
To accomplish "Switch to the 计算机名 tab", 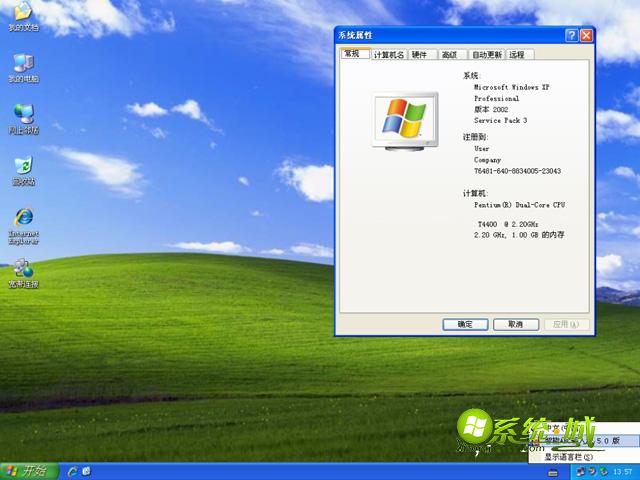I will coord(389,54).
